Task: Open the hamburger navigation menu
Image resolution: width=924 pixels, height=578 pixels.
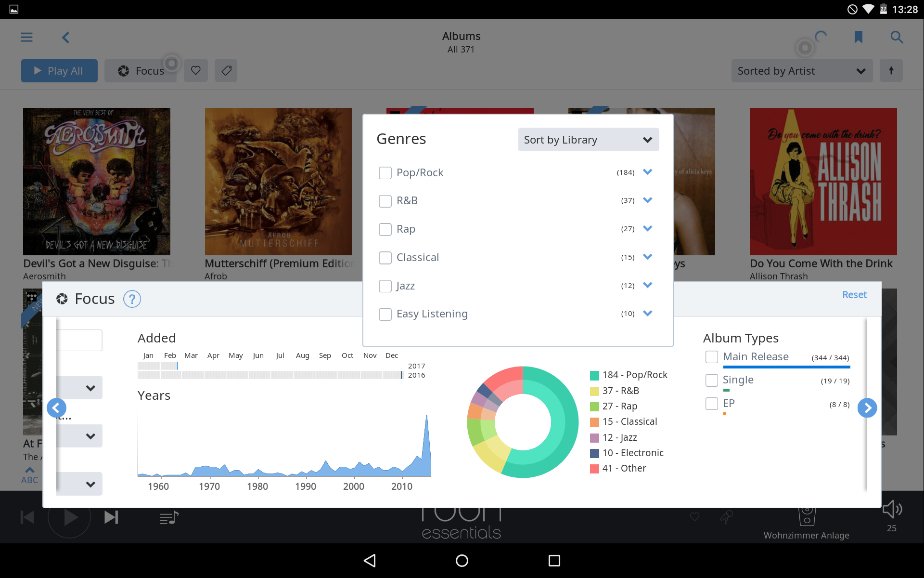Action: pos(26,37)
